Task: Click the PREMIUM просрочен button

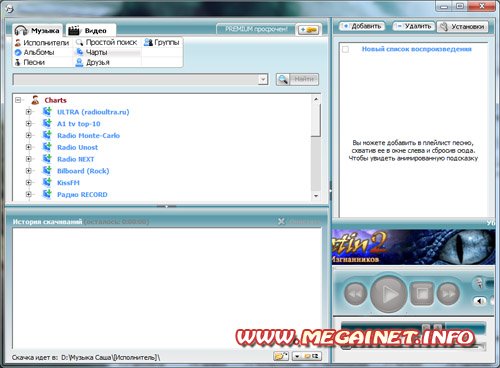Action: [256, 29]
